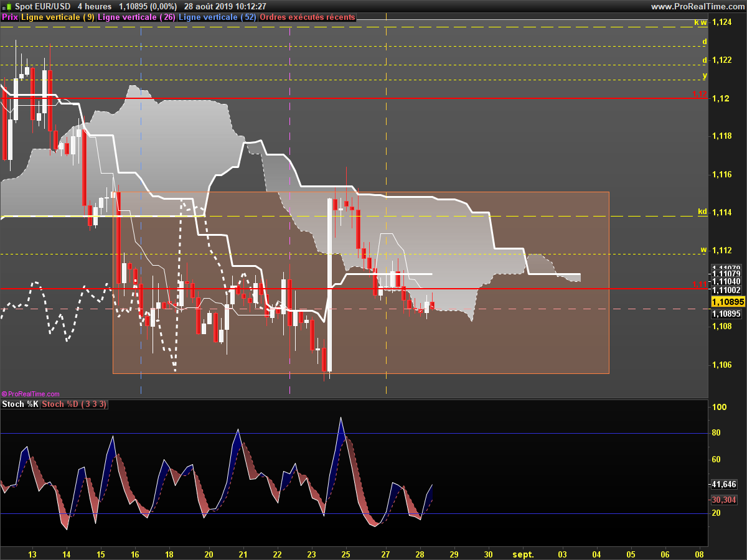Click the 1,10895 (0,00%) price quote

click(x=148, y=6)
